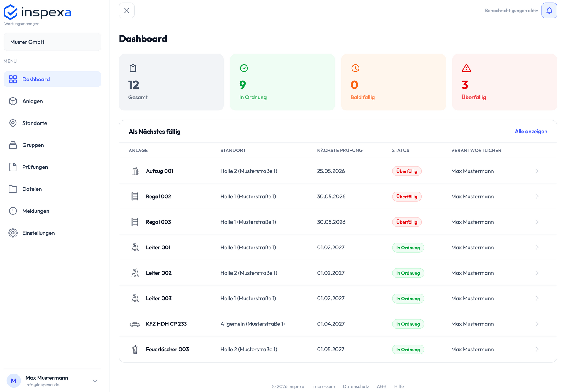This screenshot has height=392, width=563.
Task: Click the red Überfällig summary card
Action: 504,82
